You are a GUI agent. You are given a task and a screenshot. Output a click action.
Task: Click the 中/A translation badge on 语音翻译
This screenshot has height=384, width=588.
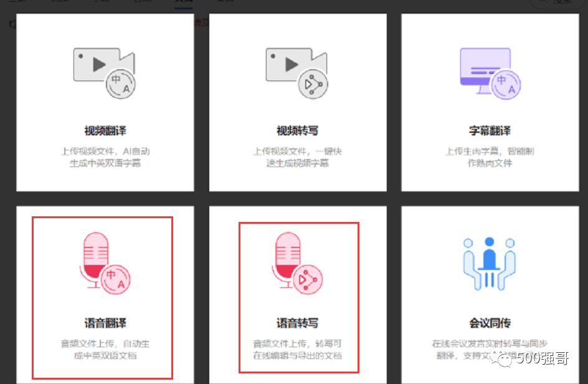(115, 279)
